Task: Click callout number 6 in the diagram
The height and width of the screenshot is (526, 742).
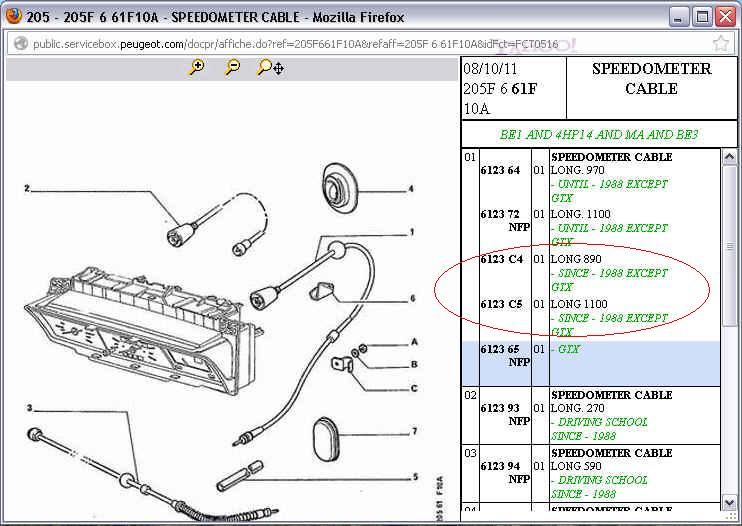Action: pos(413,298)
